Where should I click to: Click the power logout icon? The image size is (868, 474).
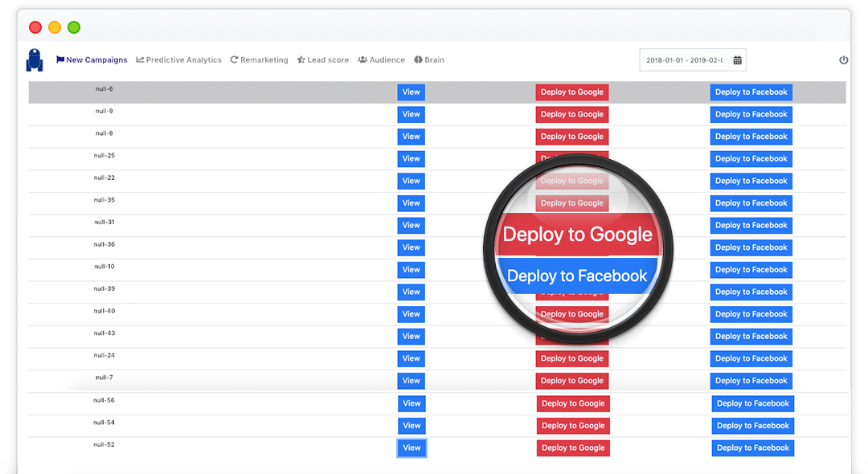(843, 59)
